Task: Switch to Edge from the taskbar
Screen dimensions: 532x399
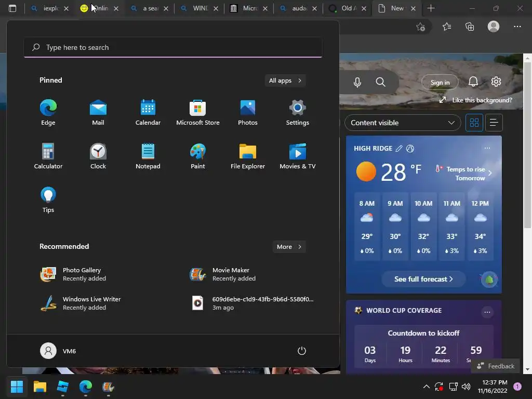Action: click(x=86, y=387)
